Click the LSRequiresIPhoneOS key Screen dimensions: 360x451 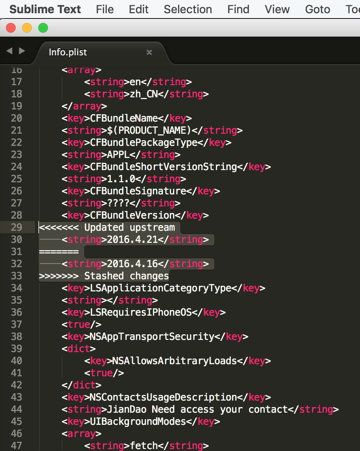141,312
